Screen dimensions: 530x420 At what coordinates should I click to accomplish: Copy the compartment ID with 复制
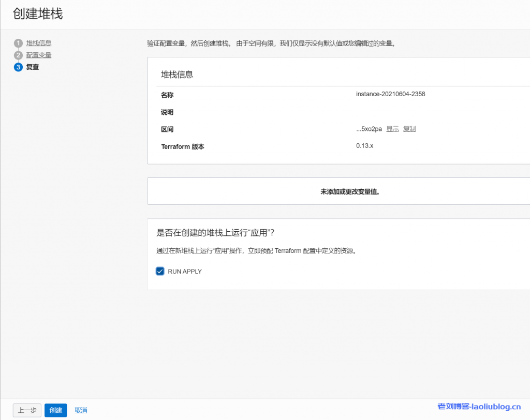tap(409, 129)
